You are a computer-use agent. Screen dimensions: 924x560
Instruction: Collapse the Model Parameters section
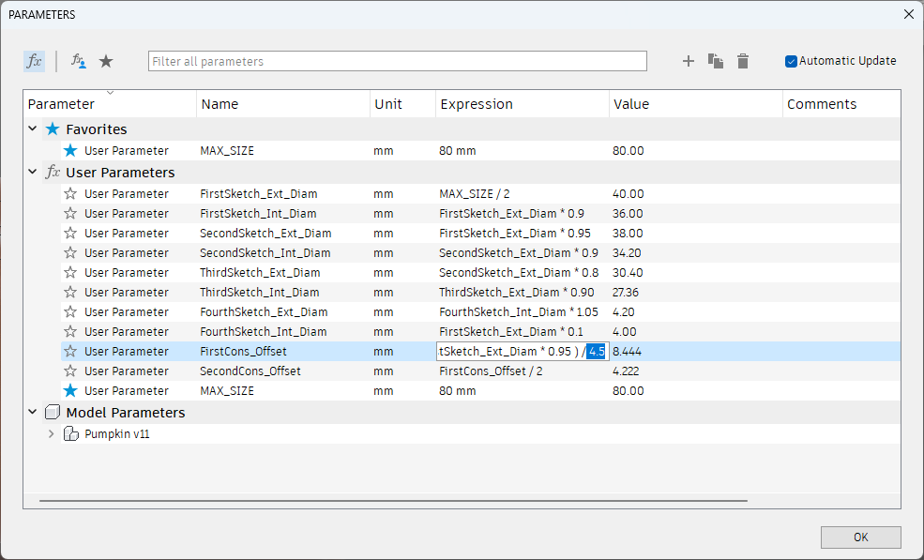pos(33,413)
